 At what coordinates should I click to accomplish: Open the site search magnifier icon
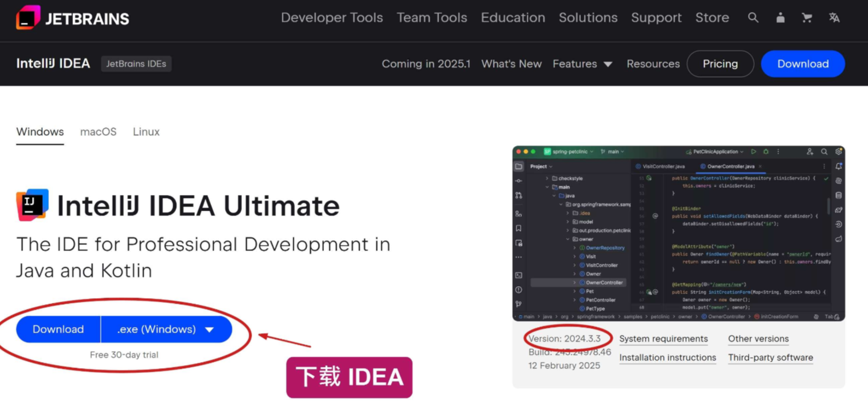click(753, 18)
